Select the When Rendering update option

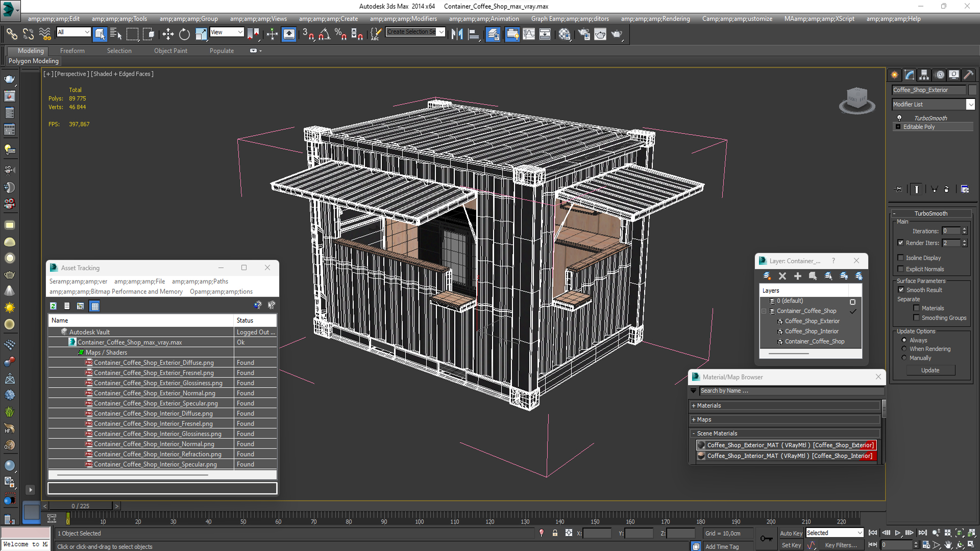tap(904, 349)
